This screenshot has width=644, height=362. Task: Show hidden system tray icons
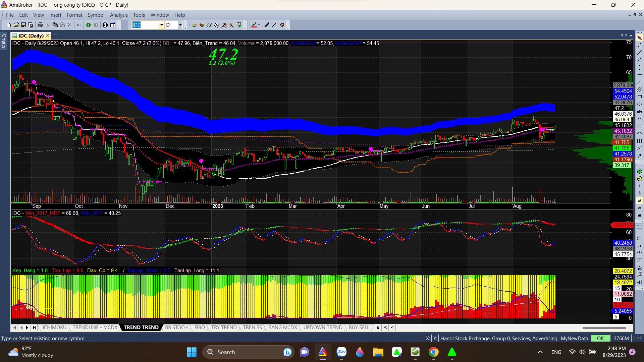click(540, 352)
